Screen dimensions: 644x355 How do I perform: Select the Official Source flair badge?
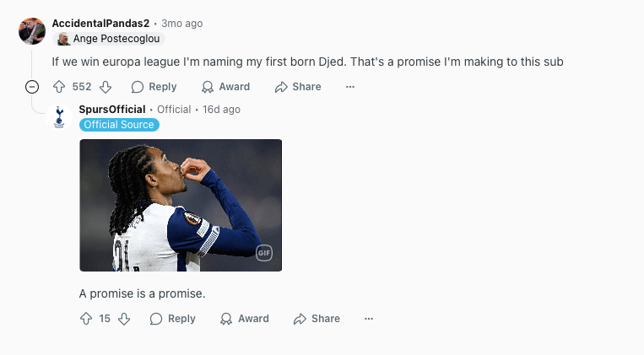pos(119,125)
